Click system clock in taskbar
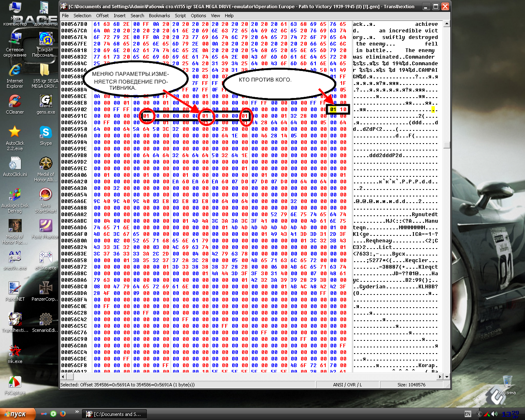The image size is (525, 420). tap(510, 414)
